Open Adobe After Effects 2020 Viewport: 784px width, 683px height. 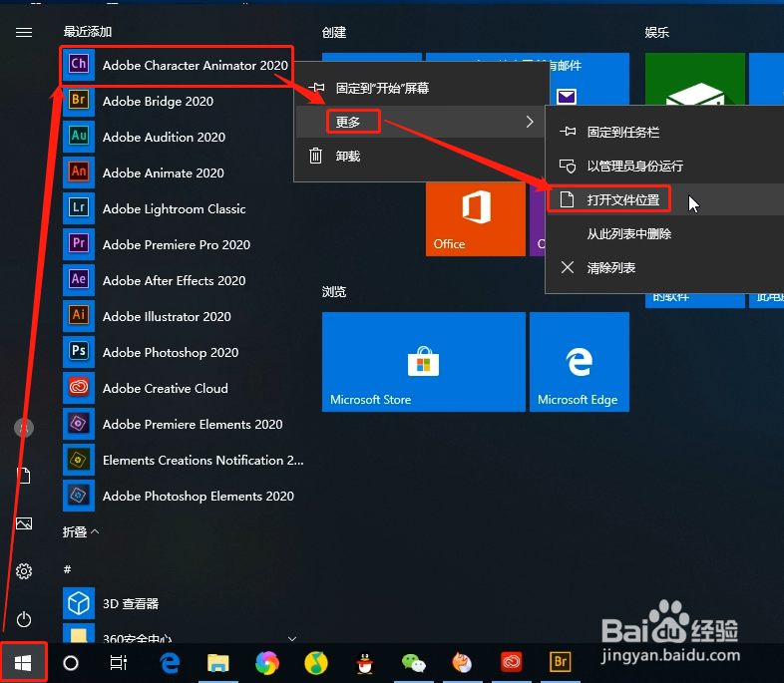click(x=183, y=281)
